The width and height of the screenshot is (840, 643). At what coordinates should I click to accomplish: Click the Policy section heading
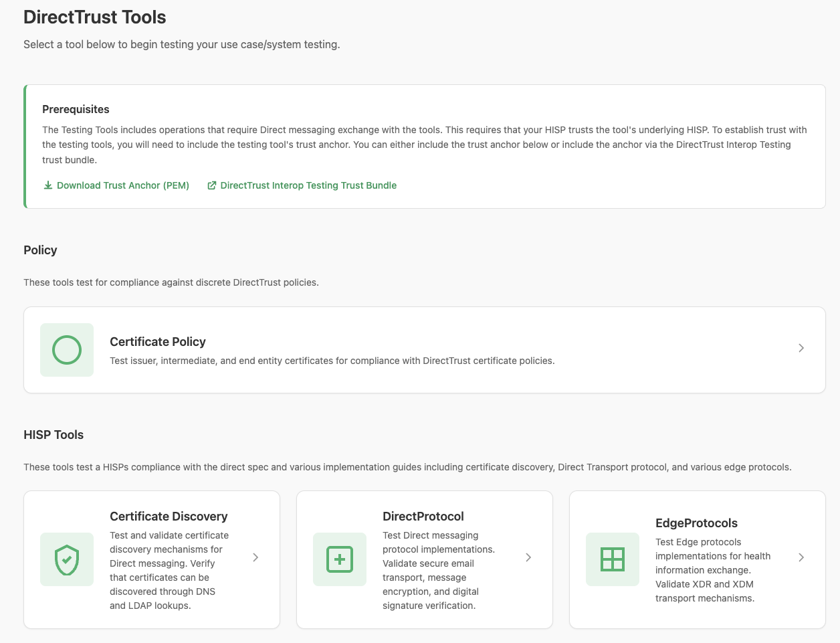point(40,250)
